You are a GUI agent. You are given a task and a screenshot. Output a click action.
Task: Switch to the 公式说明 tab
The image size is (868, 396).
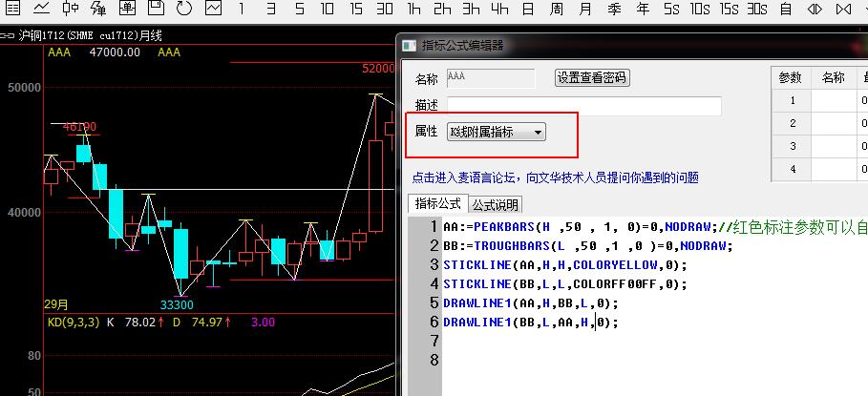496,204
